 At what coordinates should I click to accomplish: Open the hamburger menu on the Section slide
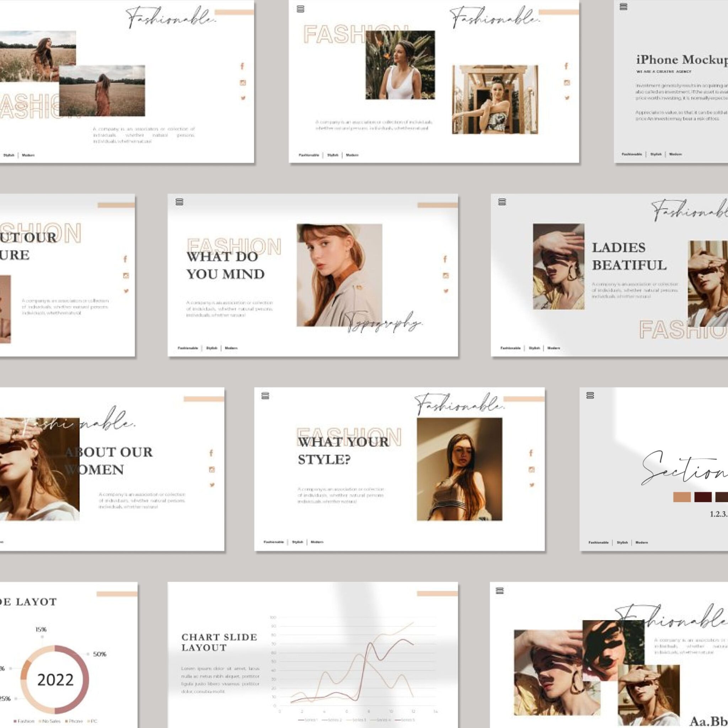point(590,395)
